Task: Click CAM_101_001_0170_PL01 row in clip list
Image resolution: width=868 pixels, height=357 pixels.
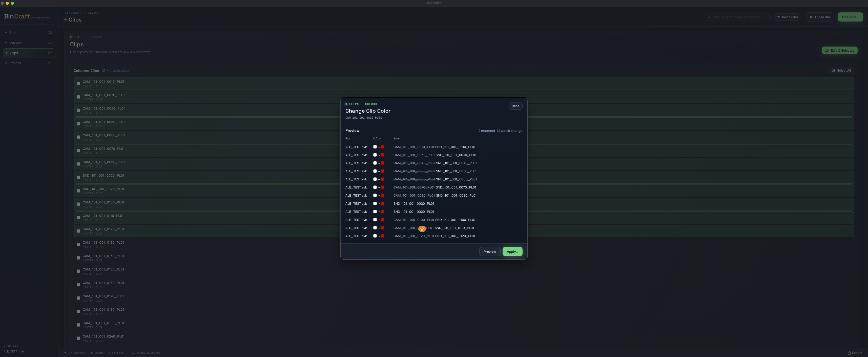Action: point(464,298)
